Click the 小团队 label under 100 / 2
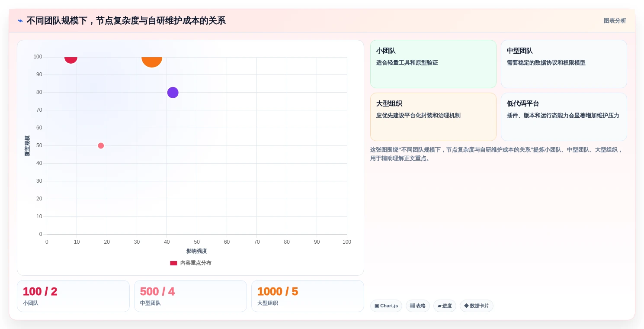 pyautogui.click(x=31, y=303)
